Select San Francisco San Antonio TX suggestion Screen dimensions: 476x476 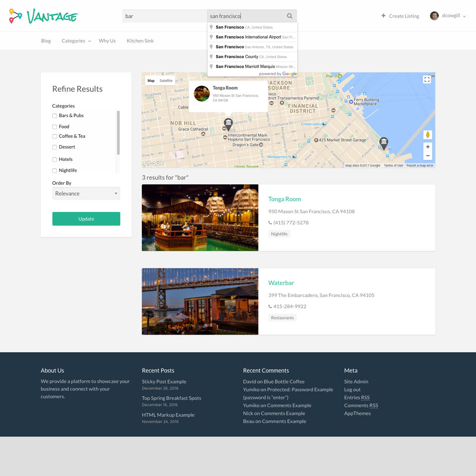[x=252, y=47]
